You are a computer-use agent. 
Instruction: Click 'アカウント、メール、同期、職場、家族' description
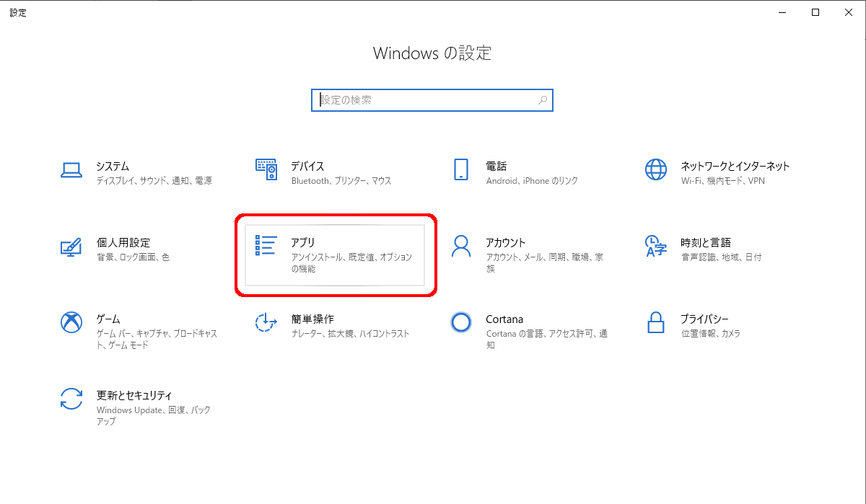pos(545,263)
